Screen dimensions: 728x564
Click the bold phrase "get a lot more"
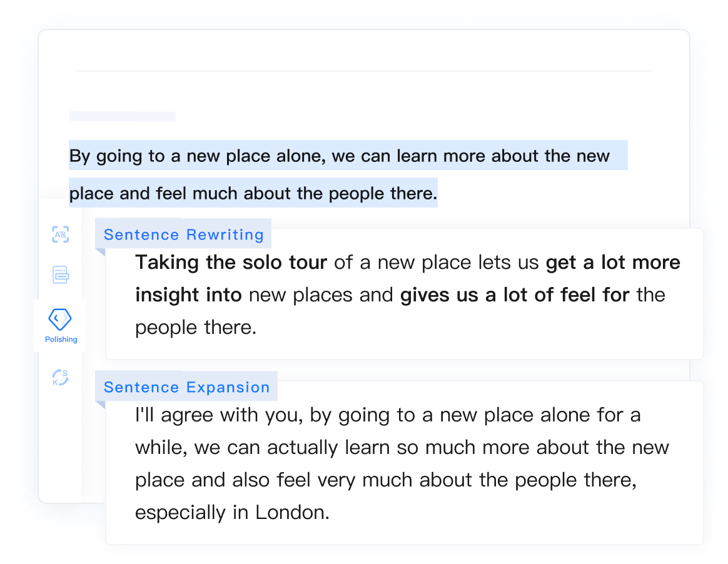tap(613, 262)
